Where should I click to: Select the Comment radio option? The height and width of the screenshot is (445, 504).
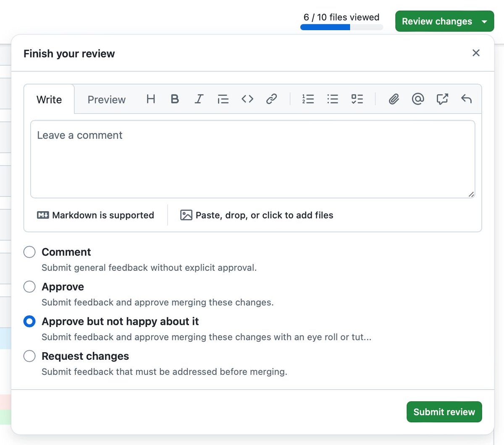(x=29, y=252)
